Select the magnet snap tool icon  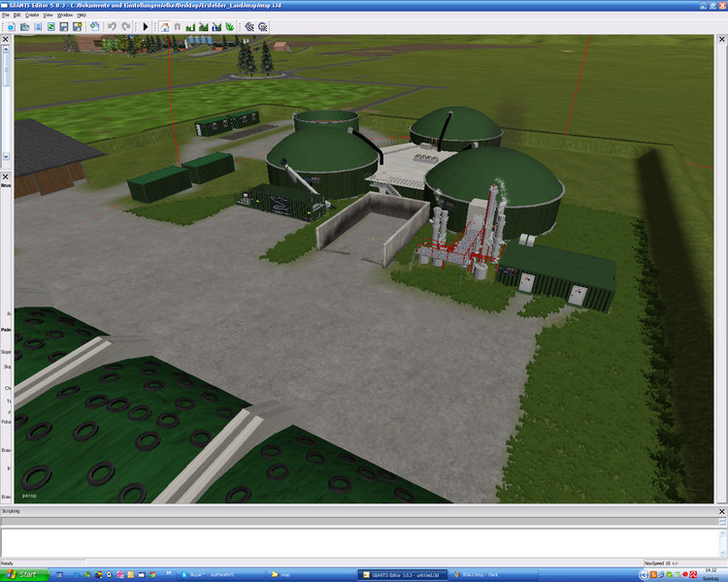pos(178,27)
